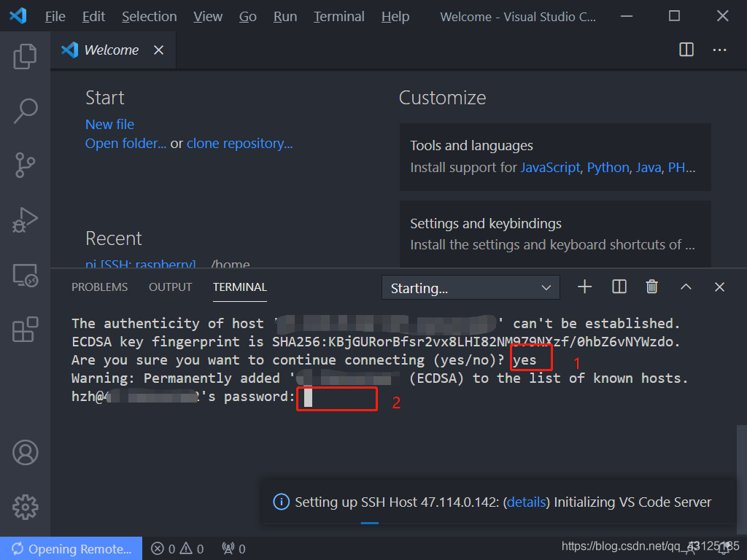This screenshot has height=560, width=747.
Task: Click the Opening Remote status indicator
Action: coord(71,548)
